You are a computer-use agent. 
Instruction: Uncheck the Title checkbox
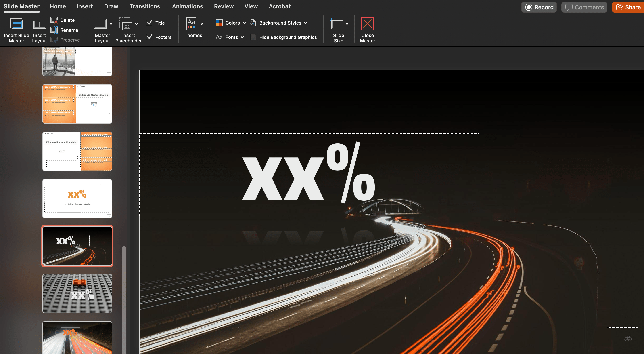150,23
